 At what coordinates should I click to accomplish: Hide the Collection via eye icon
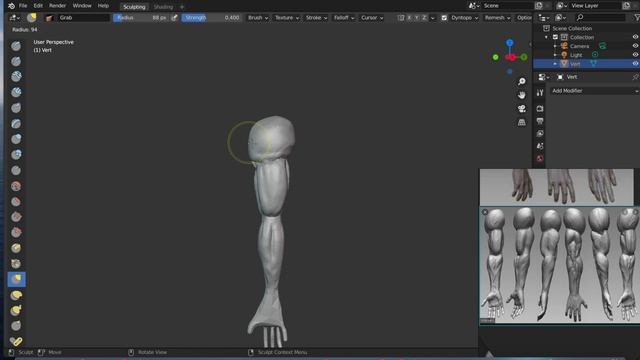coord(635,37)
